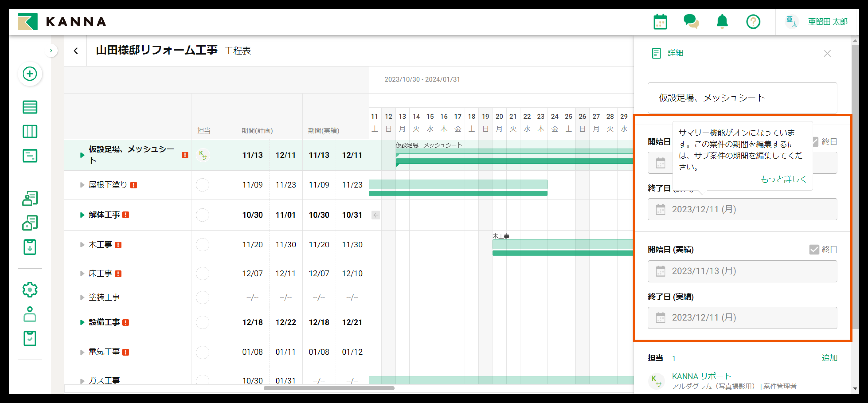Select the 塗装工事 task row
The image size is (868, 403).
104,297
